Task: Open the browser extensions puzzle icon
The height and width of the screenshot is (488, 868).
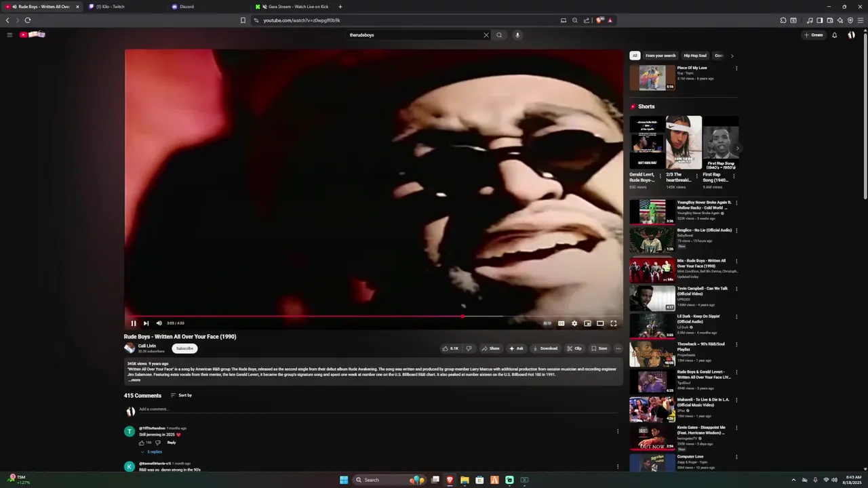Action: click(x=783, y=20)
